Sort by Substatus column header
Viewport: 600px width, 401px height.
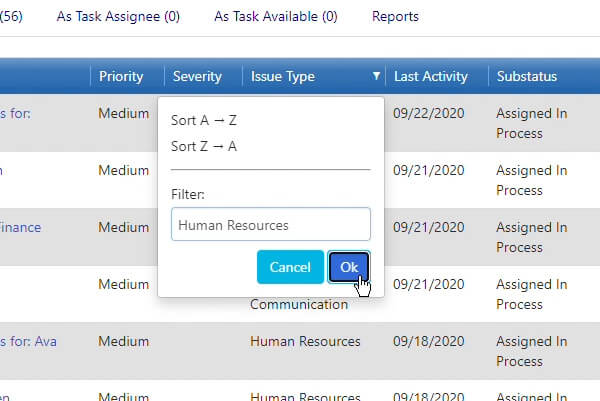(527, 76)
